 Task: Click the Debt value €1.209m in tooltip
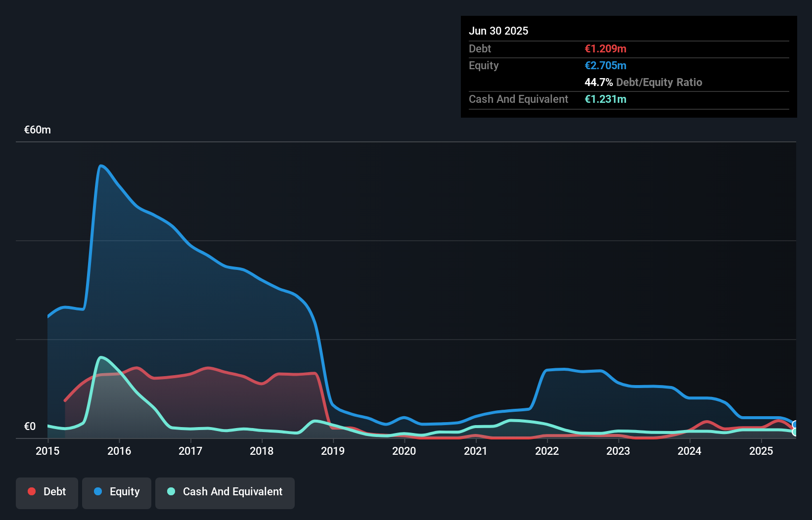pos(605,48)
